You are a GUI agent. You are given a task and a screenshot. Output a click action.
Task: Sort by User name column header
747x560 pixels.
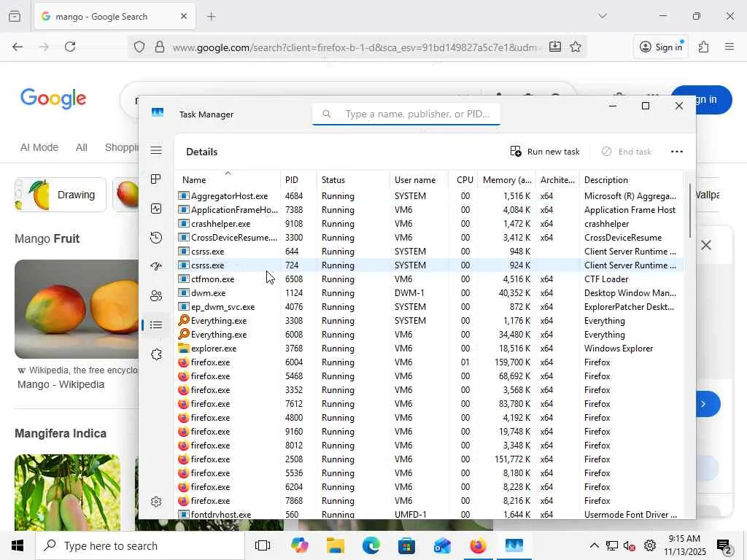(419, 179)
